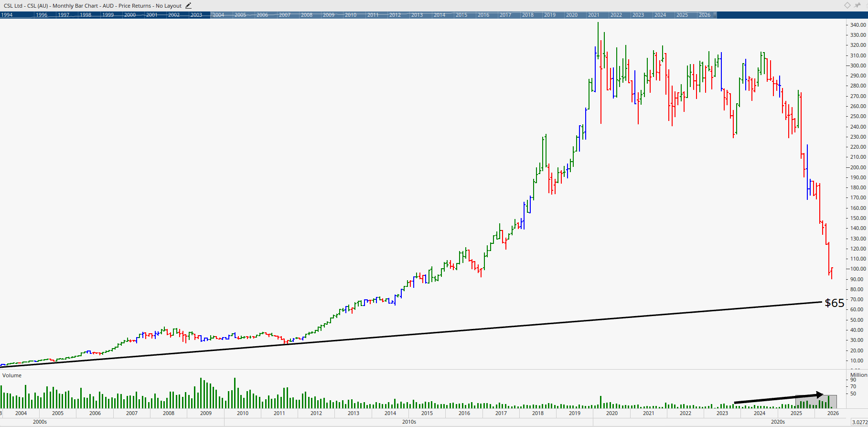868x427 pixels.
Task: Select the black arrow drawn over recent volume bars
Action: pyautogui.click(x=779, y=398)
